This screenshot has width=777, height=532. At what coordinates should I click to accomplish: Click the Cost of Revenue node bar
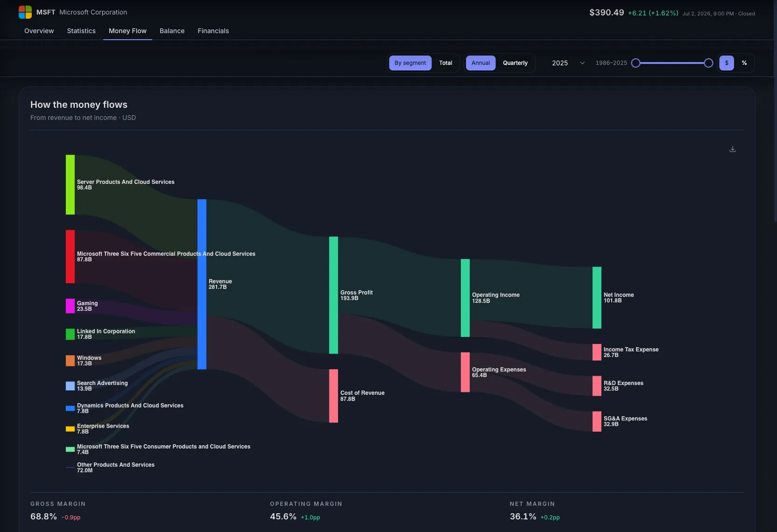(x=333, y=396)
